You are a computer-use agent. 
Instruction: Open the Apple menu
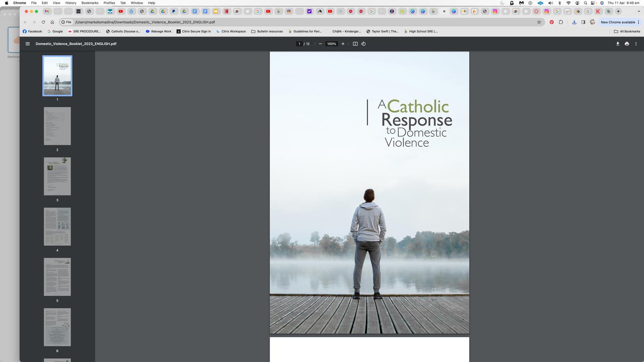coord(6,3)
